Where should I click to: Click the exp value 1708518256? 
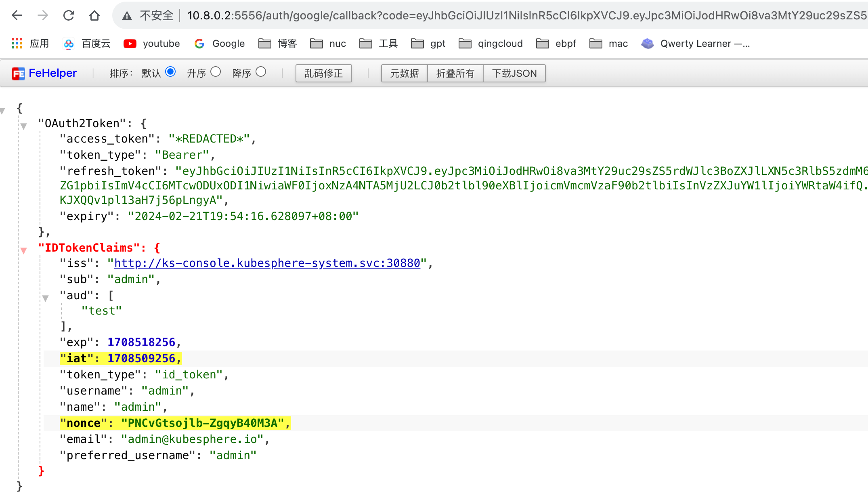click(141, 342)
